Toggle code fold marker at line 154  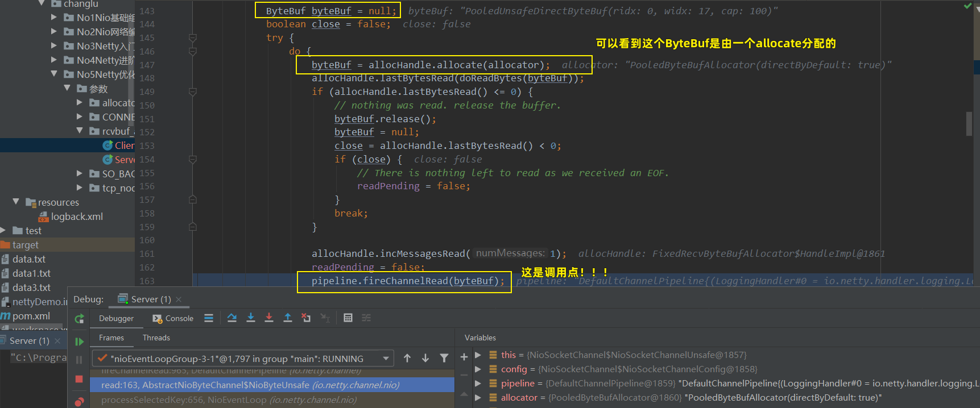coord(193,160)
